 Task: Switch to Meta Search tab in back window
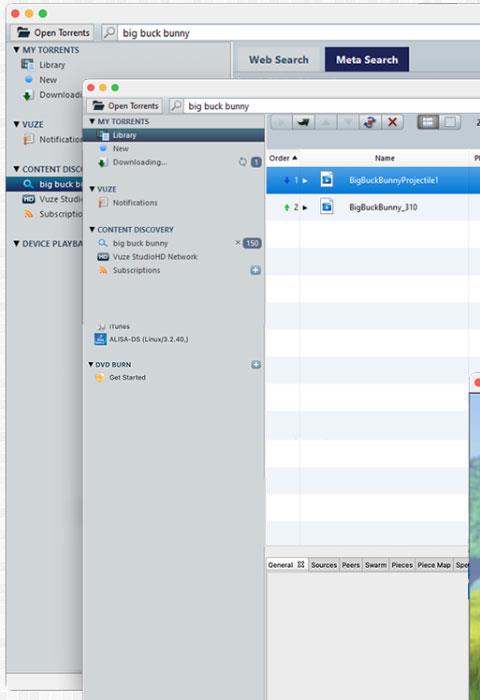click(x=367, y=59)
